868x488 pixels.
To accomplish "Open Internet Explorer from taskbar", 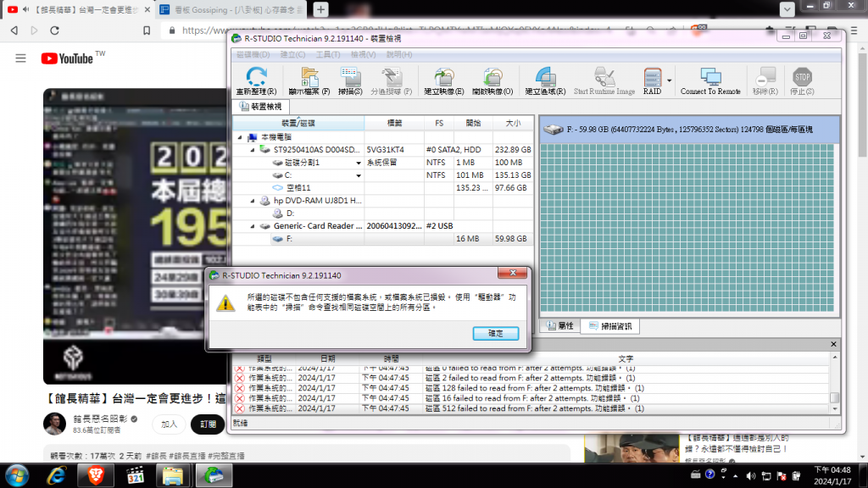I will (57, 475).
